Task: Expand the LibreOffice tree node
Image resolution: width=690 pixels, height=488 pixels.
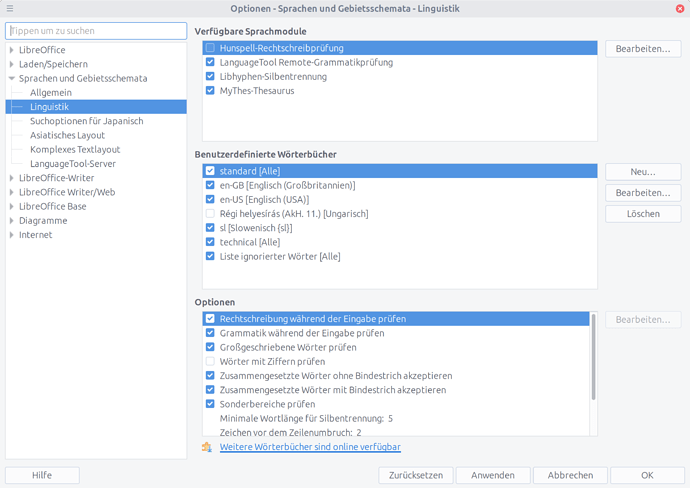Action: click(11, 50)
